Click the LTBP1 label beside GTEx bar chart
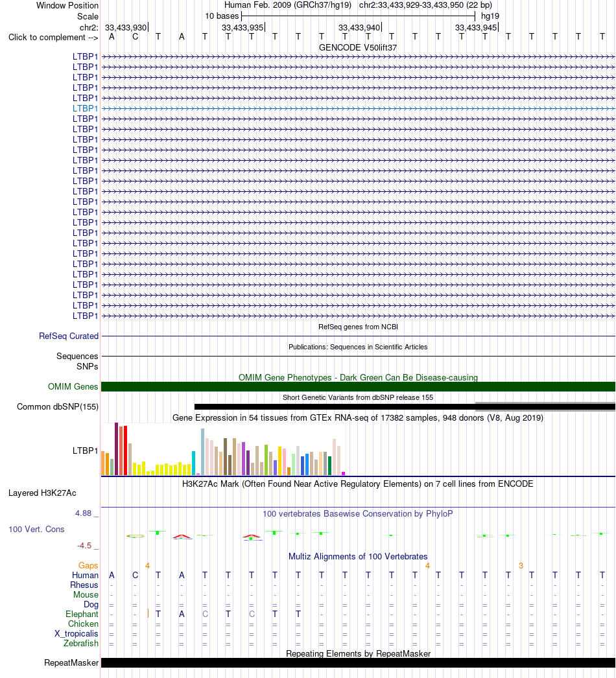616x678 pixels. 85,450
